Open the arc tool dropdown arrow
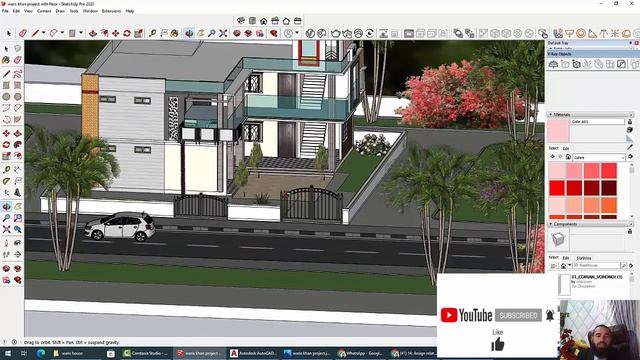The image size is (640, 360). (x=62, y=33)
